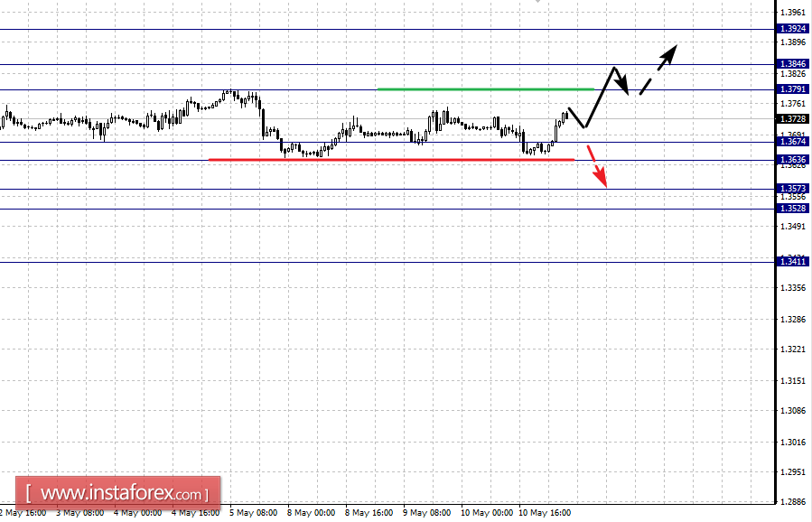Click the 1.3356 axis price value
The height and width of the screenshot is (522, 812).
tap(793, 288)
